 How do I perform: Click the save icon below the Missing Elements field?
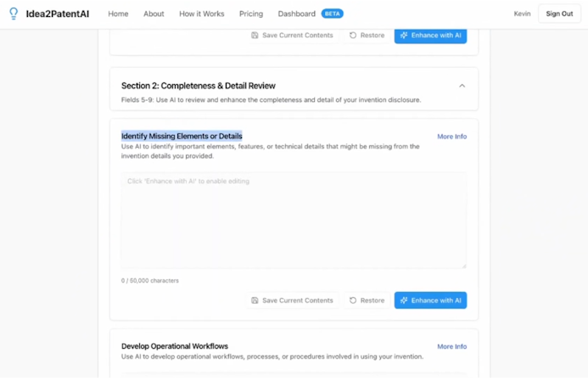pos(255,301)
